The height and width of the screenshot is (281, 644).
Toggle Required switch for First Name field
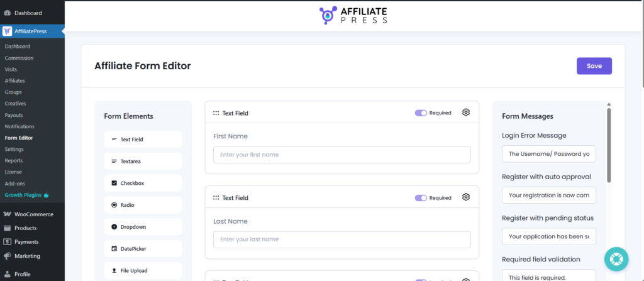tap(420, 113)
